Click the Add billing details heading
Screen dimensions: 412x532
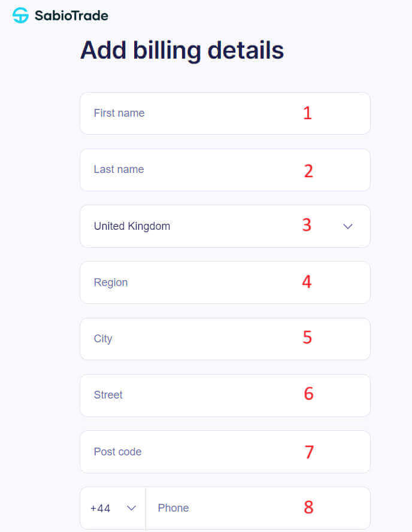182,50
